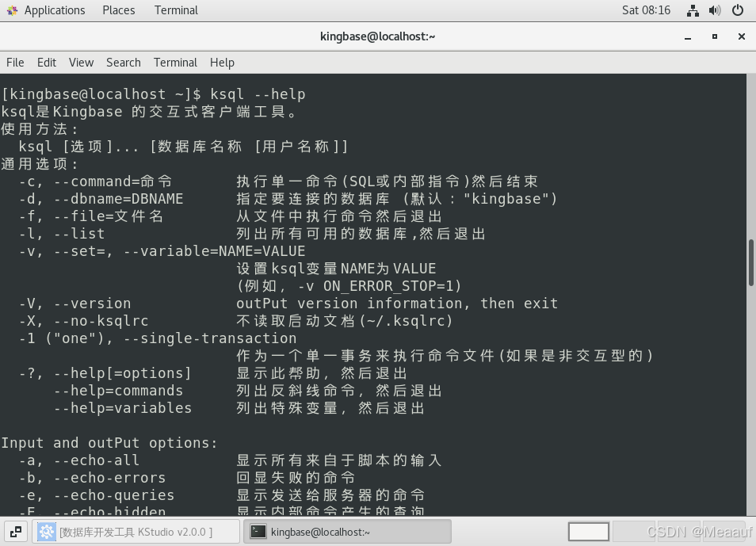The height and width of the screenshot is (546, 756).
Task: Click the '使用方法:' heading text
Action: click(x=40, y=129)
